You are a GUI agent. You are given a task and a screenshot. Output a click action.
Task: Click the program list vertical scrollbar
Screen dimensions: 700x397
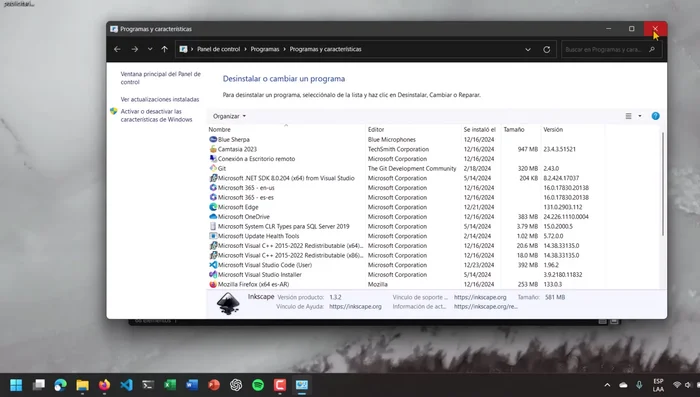[x=662, y=184]
